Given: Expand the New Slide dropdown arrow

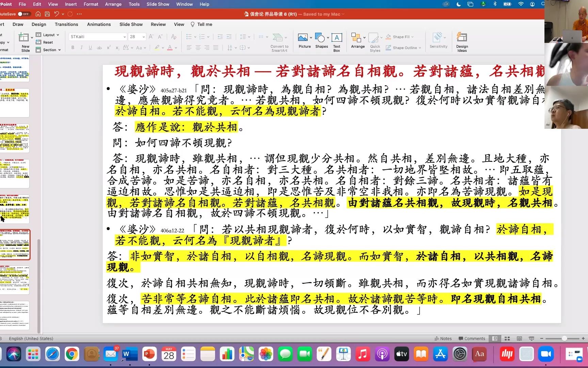Looking at the screenshot, I should tap(32, 37).
